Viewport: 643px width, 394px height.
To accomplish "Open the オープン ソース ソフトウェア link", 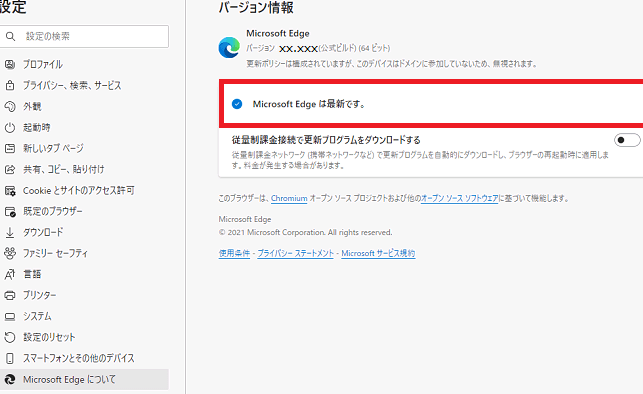I will (x=460, y=198).
